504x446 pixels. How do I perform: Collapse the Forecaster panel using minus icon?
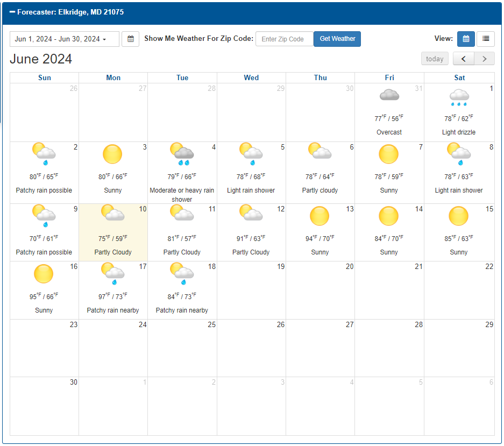(12, 12)
